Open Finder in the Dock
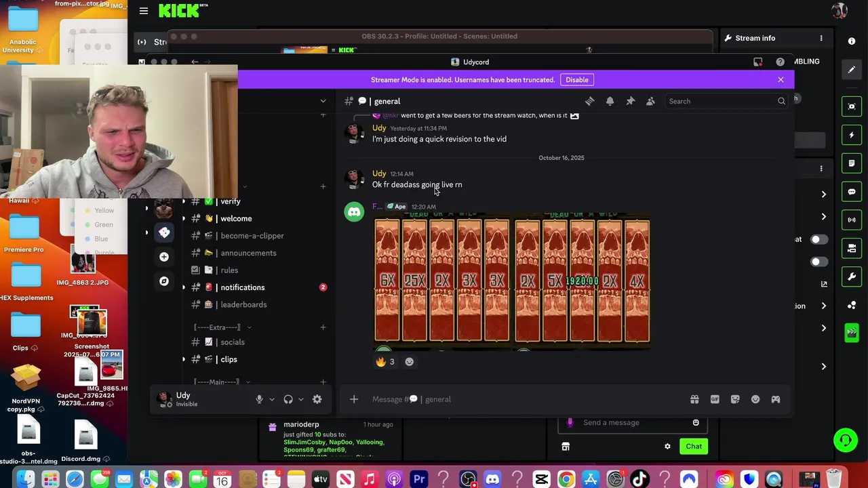Viewport: 868px width, 488px height. pyautogui.click(x=25, y=479)
